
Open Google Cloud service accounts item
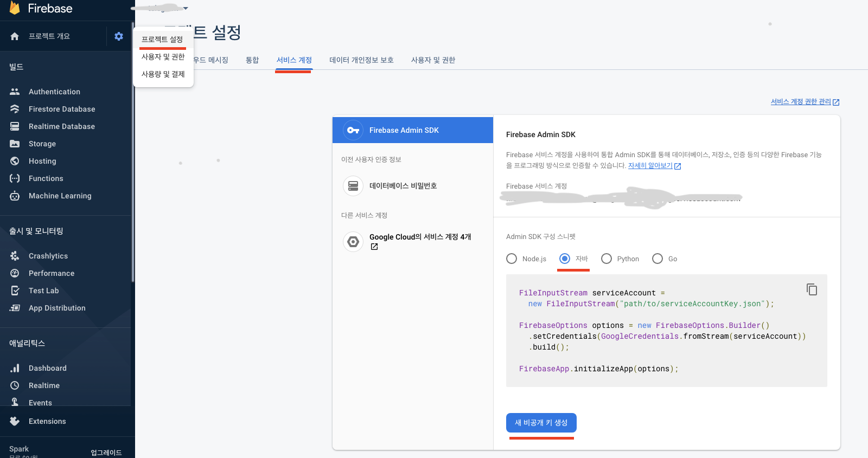413,242
